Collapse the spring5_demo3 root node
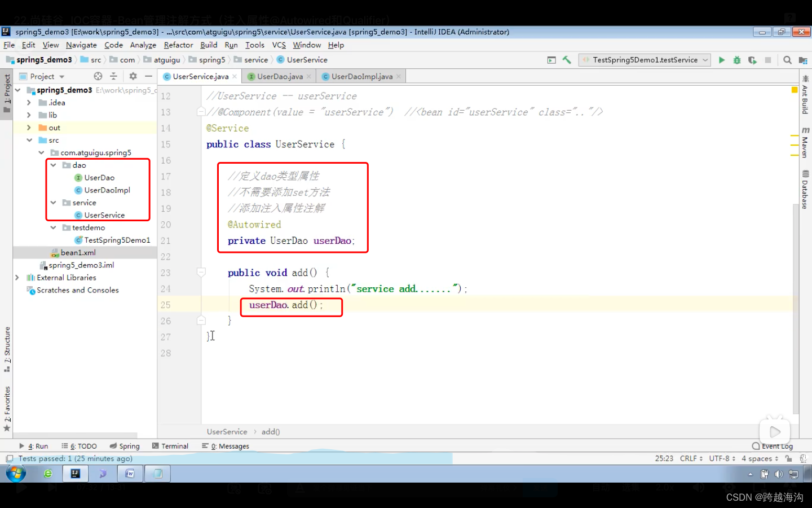 pyautogui.click(x=18, y=90)
